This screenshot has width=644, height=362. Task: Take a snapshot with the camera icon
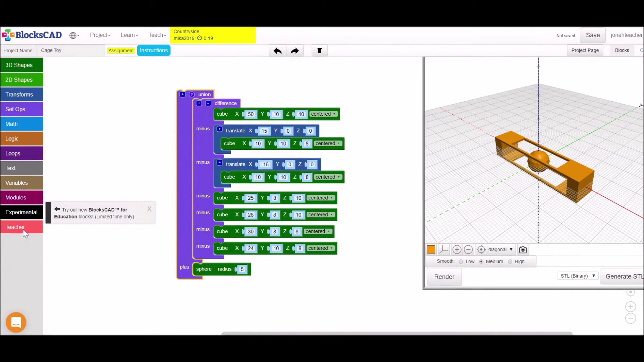coord(523,249)
